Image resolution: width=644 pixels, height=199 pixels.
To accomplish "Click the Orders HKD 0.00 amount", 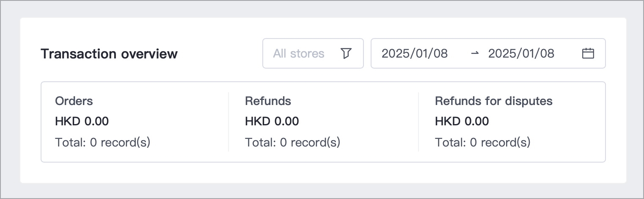I will 82,122.
